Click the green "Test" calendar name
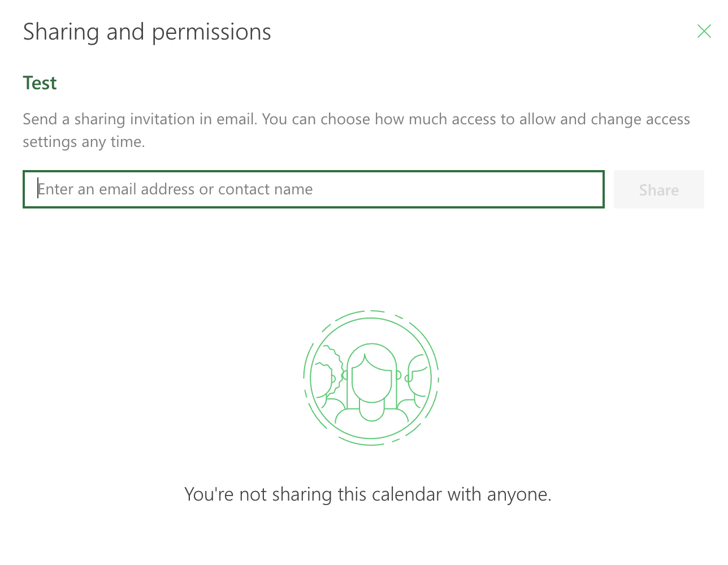The width and height of the screenshot is (728, 565). [x=40, y=83]
